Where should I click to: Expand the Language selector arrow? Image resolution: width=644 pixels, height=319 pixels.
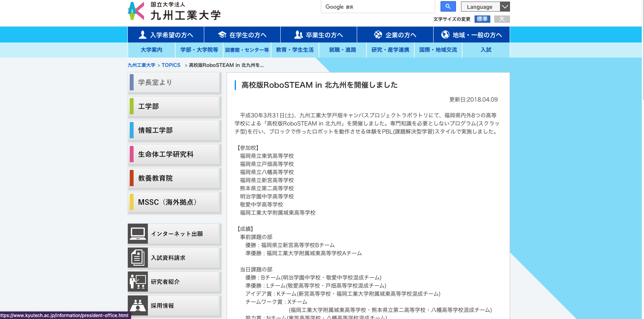click(505, 7)
